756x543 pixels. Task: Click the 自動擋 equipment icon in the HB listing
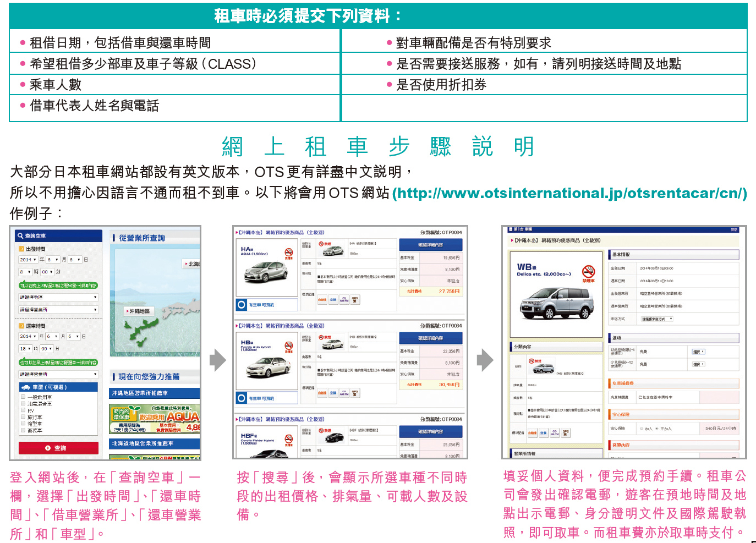(x=322, y=393)
